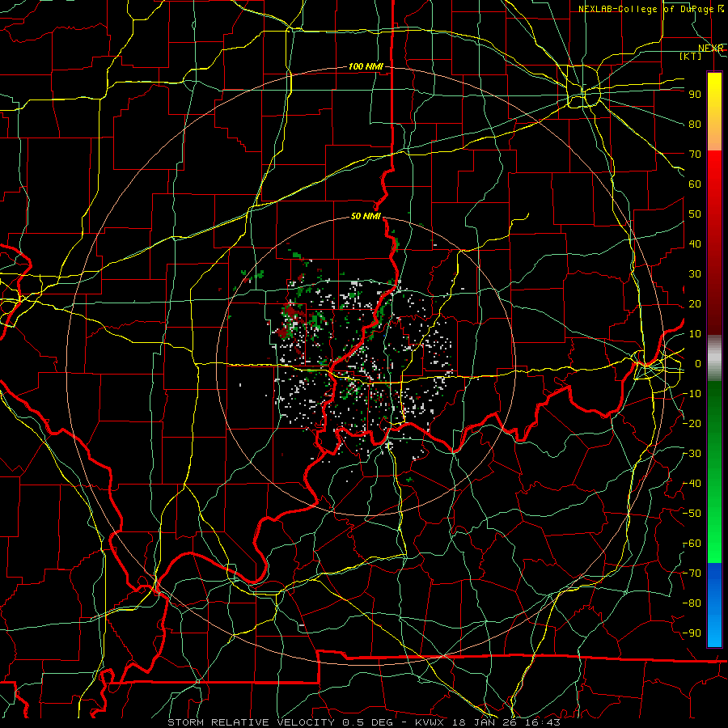Select the 90 value on the velocity scale
This screenshot has width=728, height=728.
coord(695,95)
